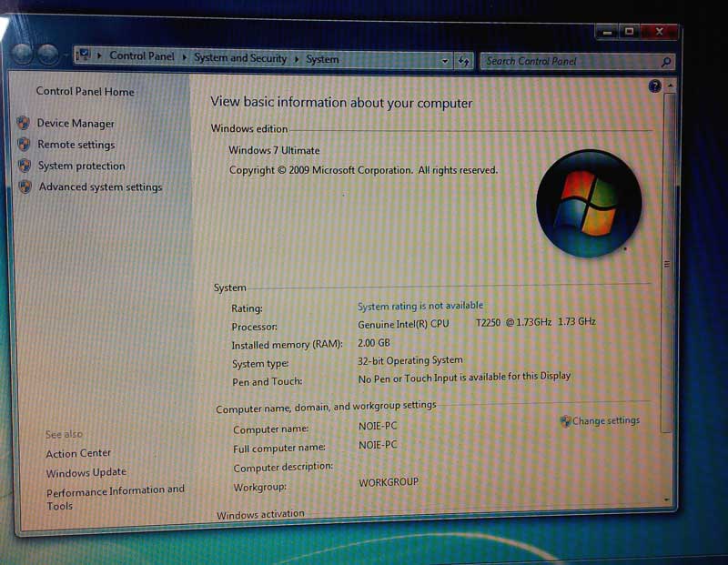Viewport: 728px width, 565px height.
Task: Click the Windows logo image
Action: (x=589, y=203)
